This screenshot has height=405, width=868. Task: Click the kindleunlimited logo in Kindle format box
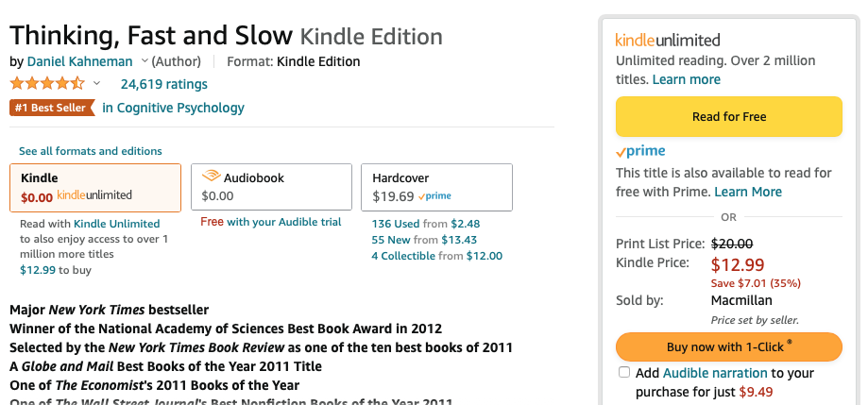point(94,195)
